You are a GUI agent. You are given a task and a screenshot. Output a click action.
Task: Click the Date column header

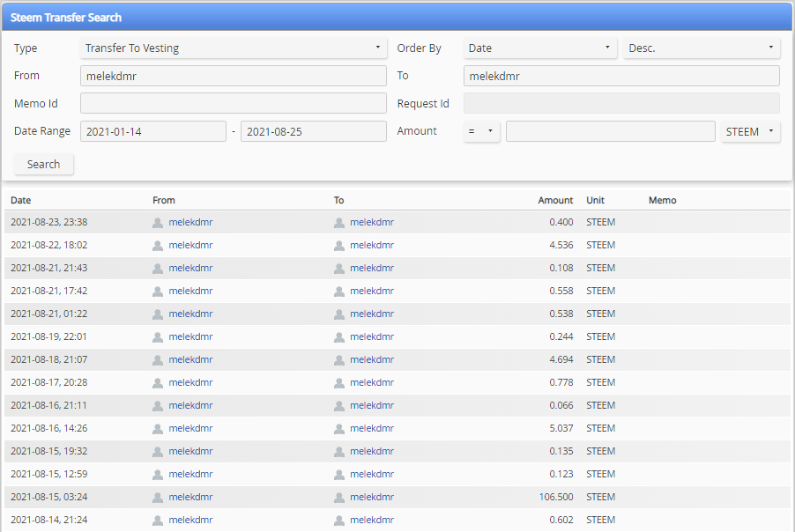coord(21,200)
